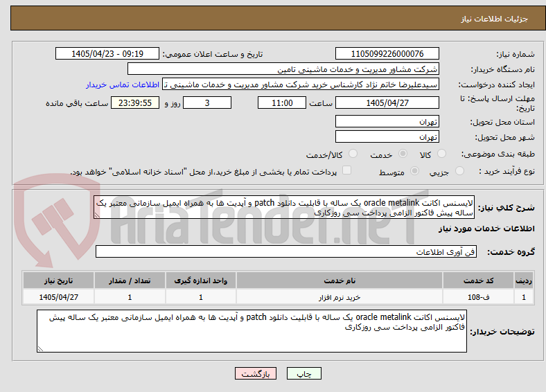Screen dimensions: 546x392
Task: Toggle the اسناد خزانه اسلامی payment checkbox
Action: (346, 170)
